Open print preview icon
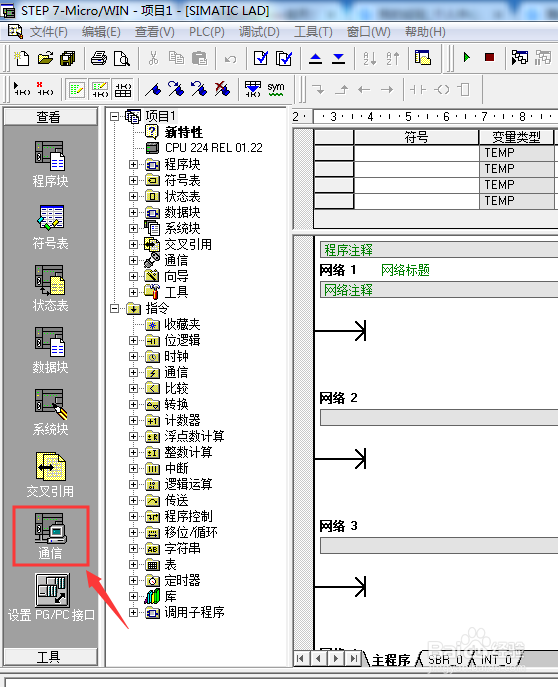 [121, 58]
